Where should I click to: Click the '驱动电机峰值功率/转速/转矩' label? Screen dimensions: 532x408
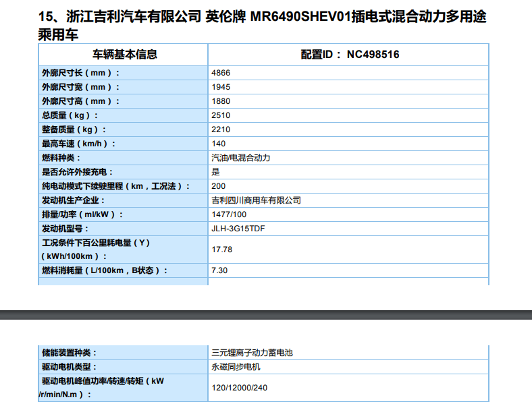tap(101, 388)
